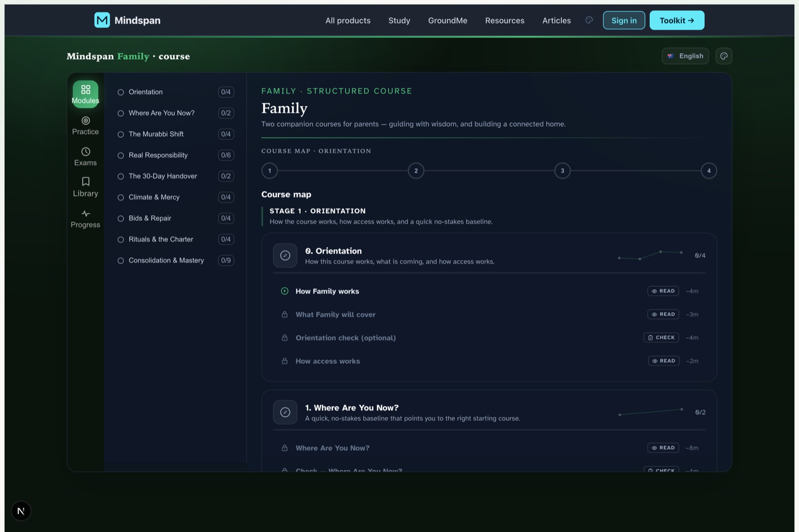Jump to stage 1 on course map
Viewport: 799px width, 532px height.
(270, 171)
